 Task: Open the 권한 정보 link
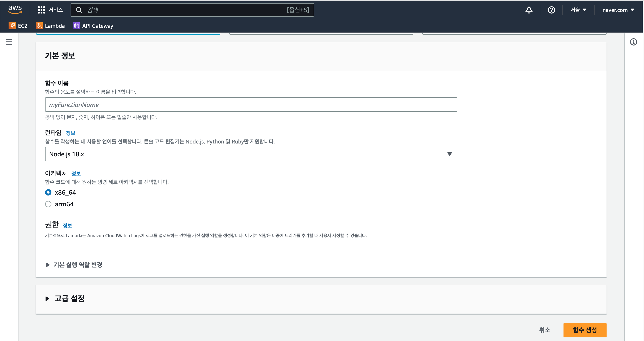(67, 225)
